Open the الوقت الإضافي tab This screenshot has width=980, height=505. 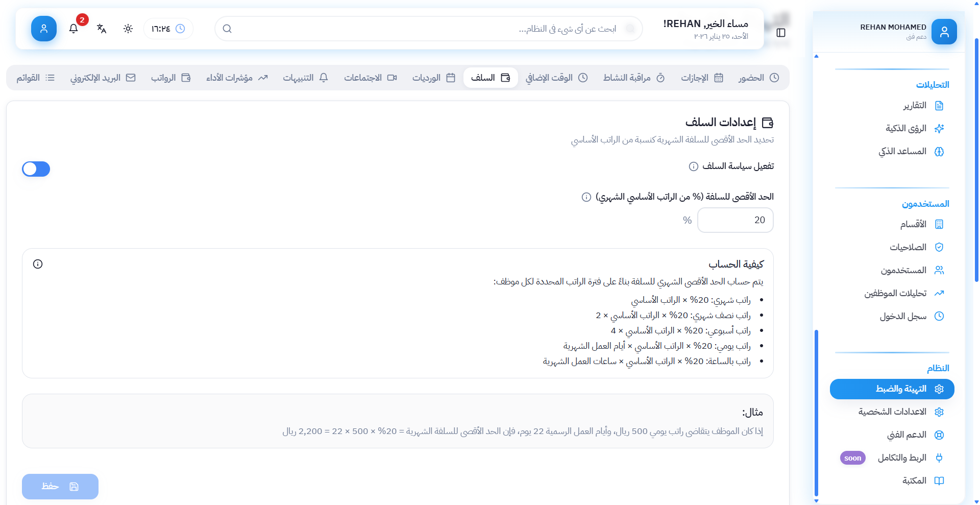pyautogui.click(x=556, y=78)
